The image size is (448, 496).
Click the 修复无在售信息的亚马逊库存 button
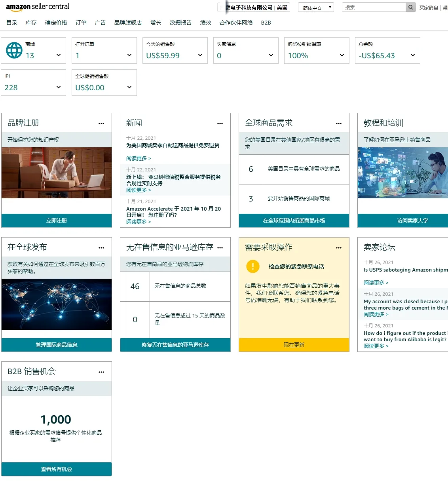click(x=175, y=345)
